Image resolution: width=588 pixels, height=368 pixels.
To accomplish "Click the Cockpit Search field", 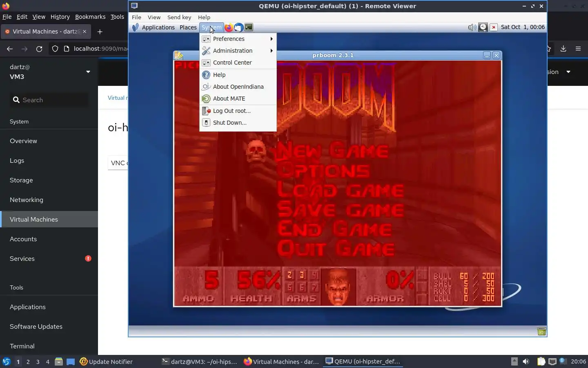I will click(x=49, y=100).
